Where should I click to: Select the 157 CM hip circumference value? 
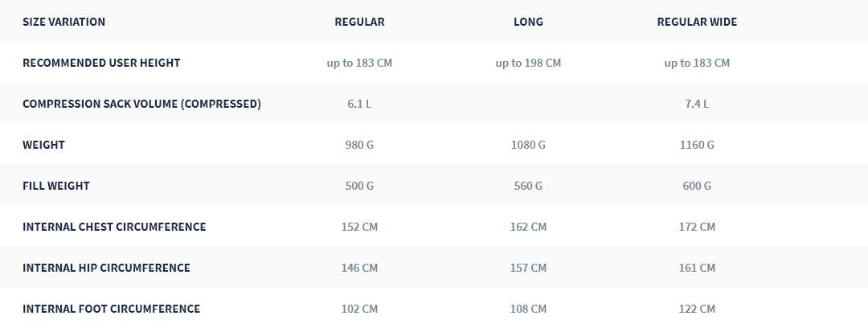pos(528,269)
